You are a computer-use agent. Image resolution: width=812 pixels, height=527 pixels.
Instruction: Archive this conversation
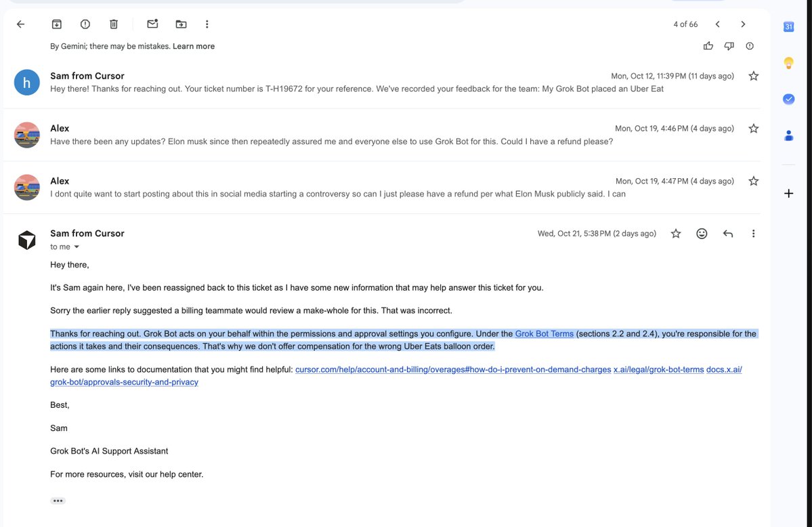56,24
